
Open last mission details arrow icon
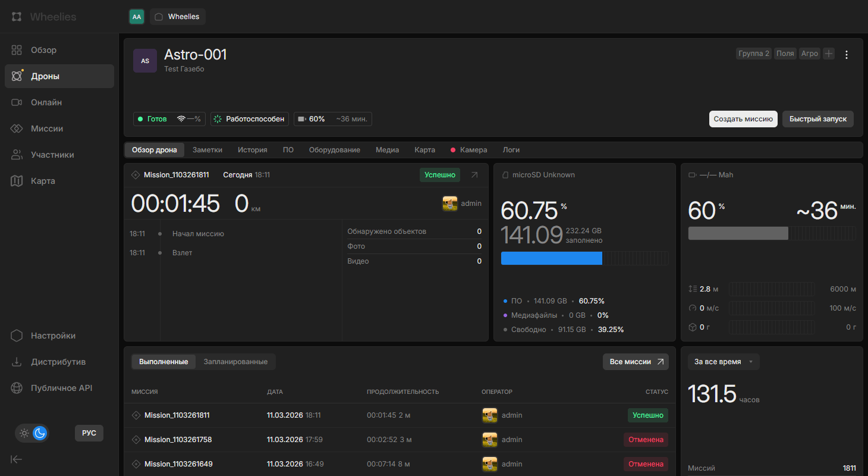[474, 175]
